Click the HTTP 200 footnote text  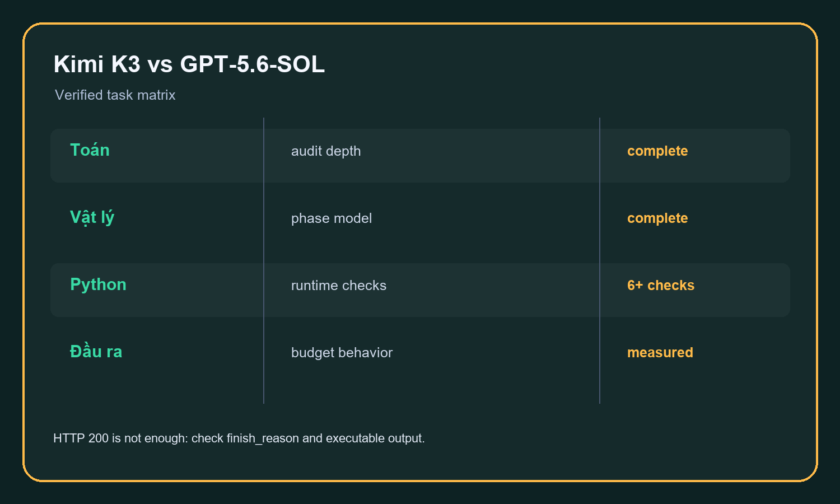pyautogui.click(x=239, y=438)
